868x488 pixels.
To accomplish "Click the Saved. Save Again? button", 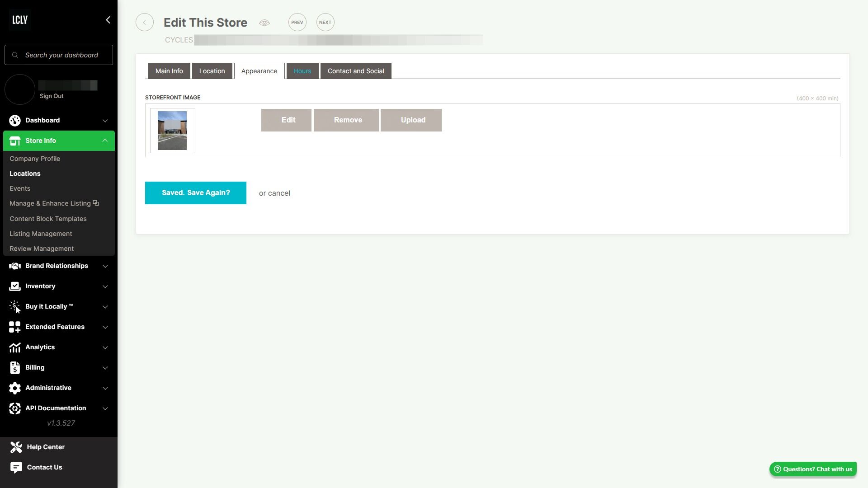I will point(195,193).
